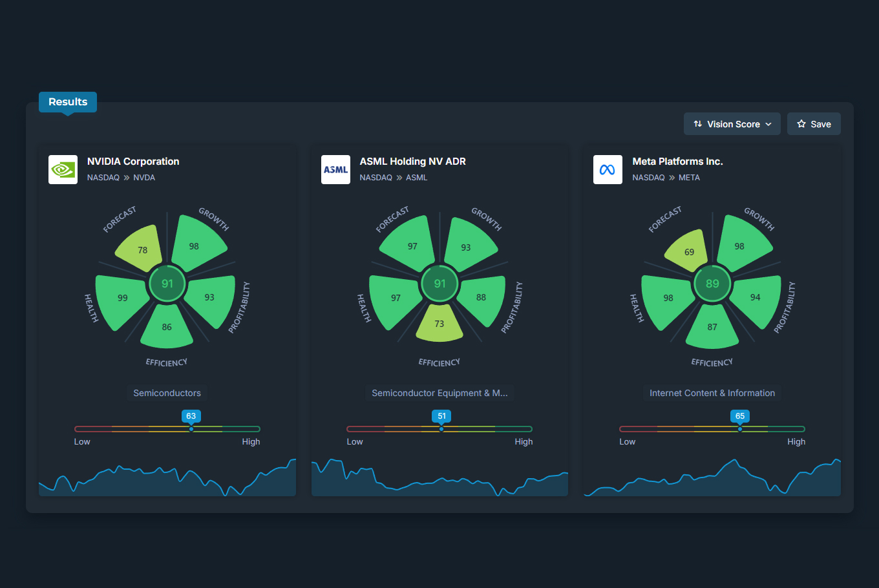
Task: Open Meta Platforms Inc. title
Action: pos(677,162)
